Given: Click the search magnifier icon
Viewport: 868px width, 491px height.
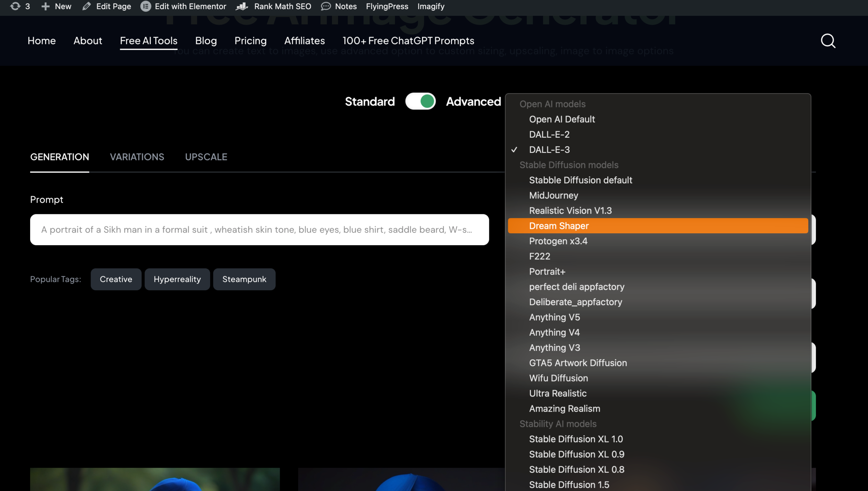Looking at the screenshot, I should click(828, 41).
